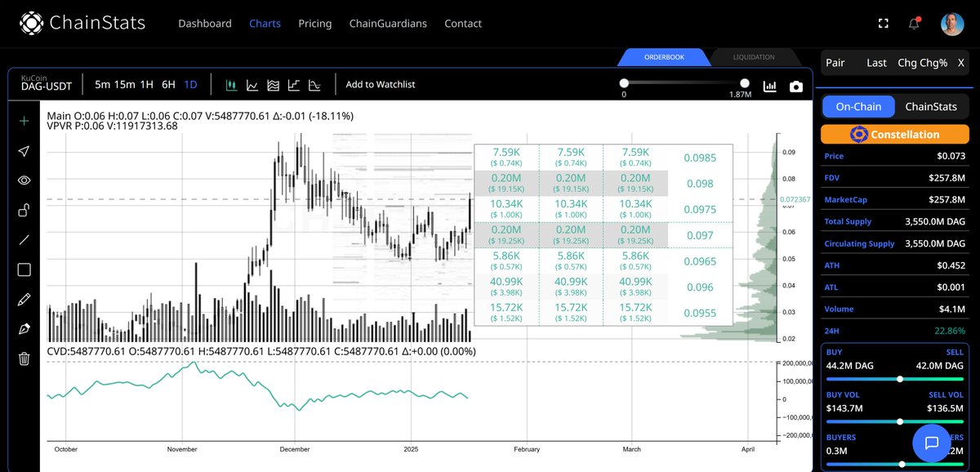This screenshot has width=980, height=472.
Task: Click the ATH value $0.452
Action: 950,265
